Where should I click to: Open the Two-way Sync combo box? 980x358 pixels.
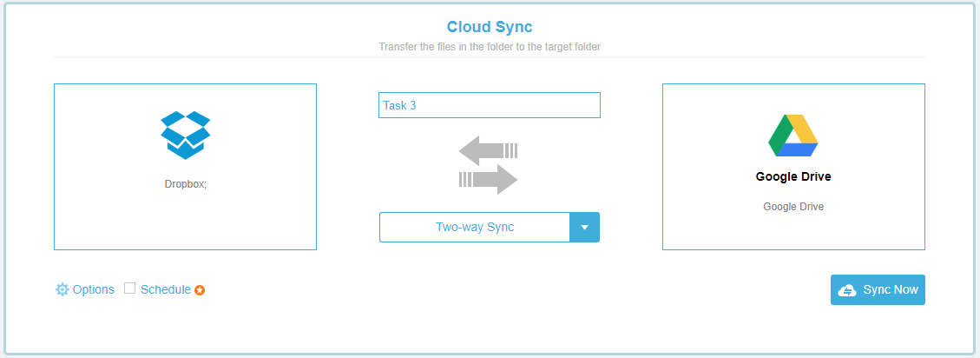[490, 227]
